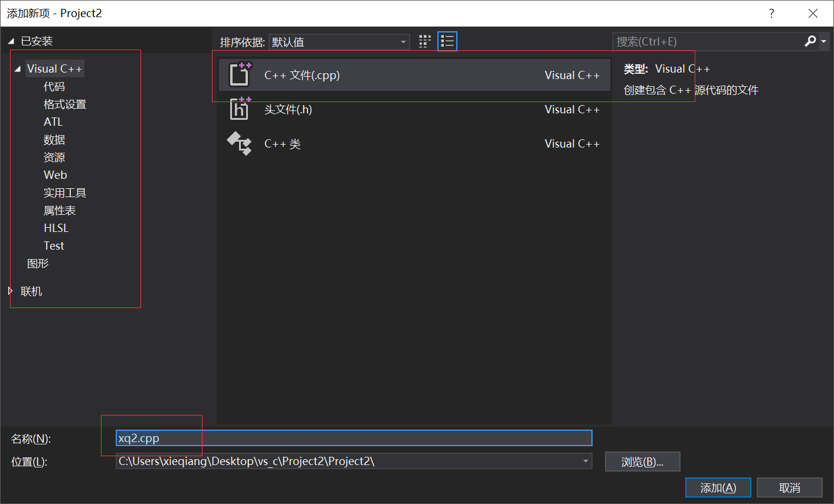Screen dimensions: 834x504
Task: Switch to list view layout
Action: coord(447,41)
